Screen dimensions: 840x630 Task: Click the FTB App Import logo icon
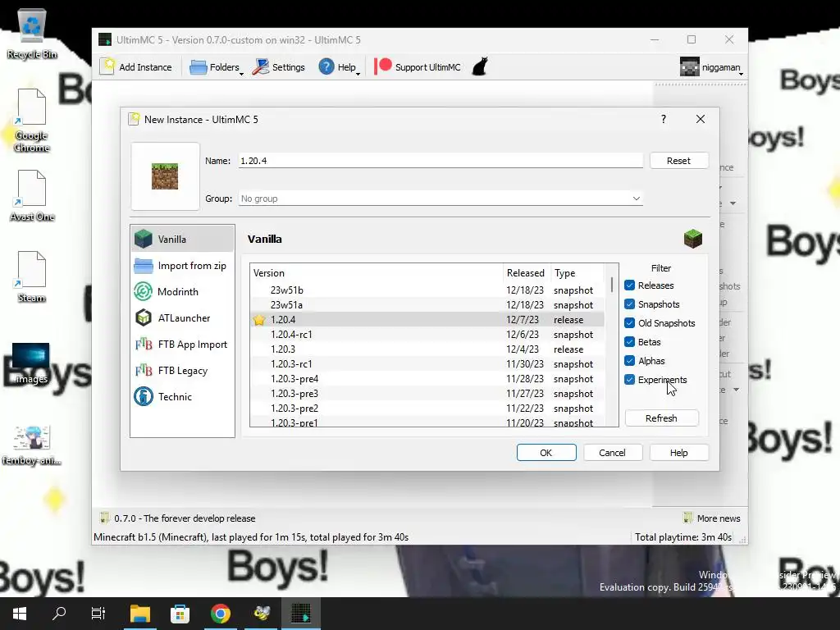[144, 344]
